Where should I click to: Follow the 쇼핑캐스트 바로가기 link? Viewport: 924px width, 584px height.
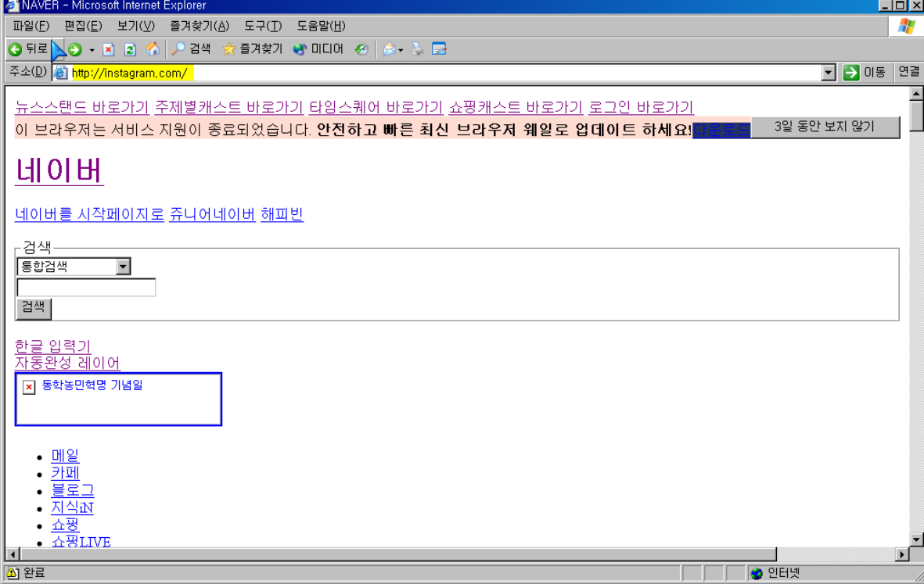[516, 107]
